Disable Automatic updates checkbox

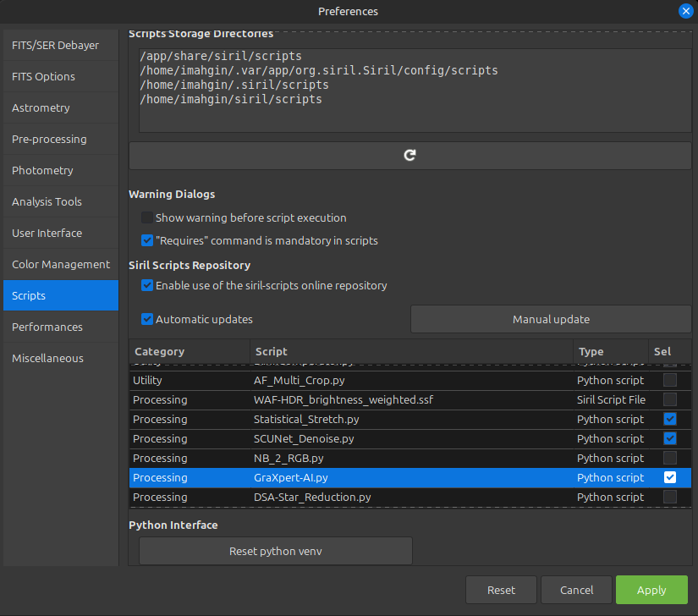(147, 319)
